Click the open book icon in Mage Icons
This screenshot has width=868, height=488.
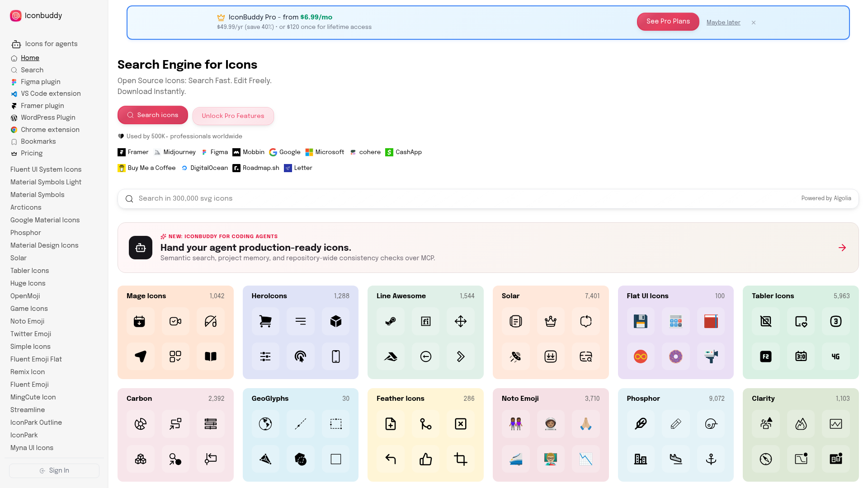(x=211, y=357)
